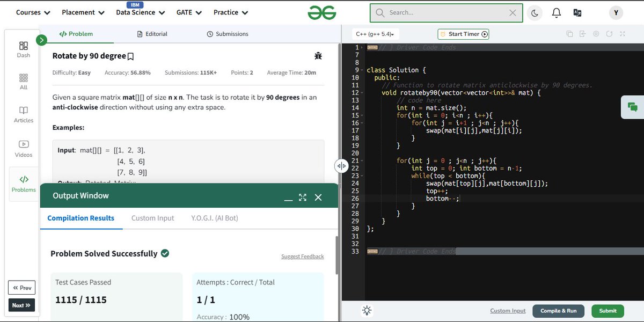Image resolution: width=644 pixels, height=322 pixels.
Task: Expand the Data Science dropdown
Action: [x=141, y=12]
